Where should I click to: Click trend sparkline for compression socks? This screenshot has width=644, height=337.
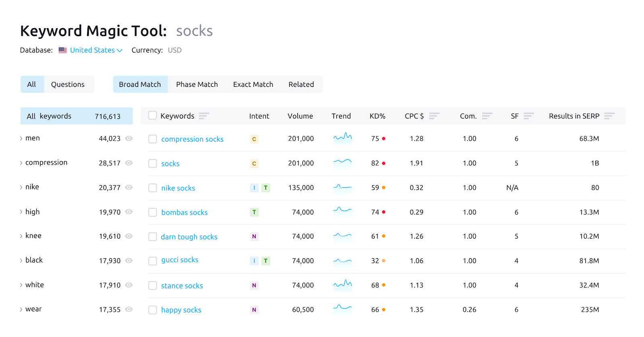point(343,138)
